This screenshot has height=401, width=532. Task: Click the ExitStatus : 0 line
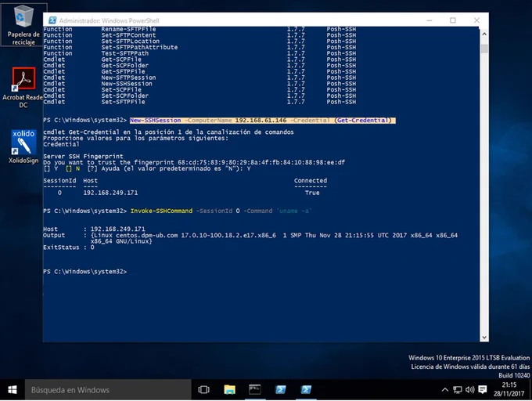pos(69,247)
